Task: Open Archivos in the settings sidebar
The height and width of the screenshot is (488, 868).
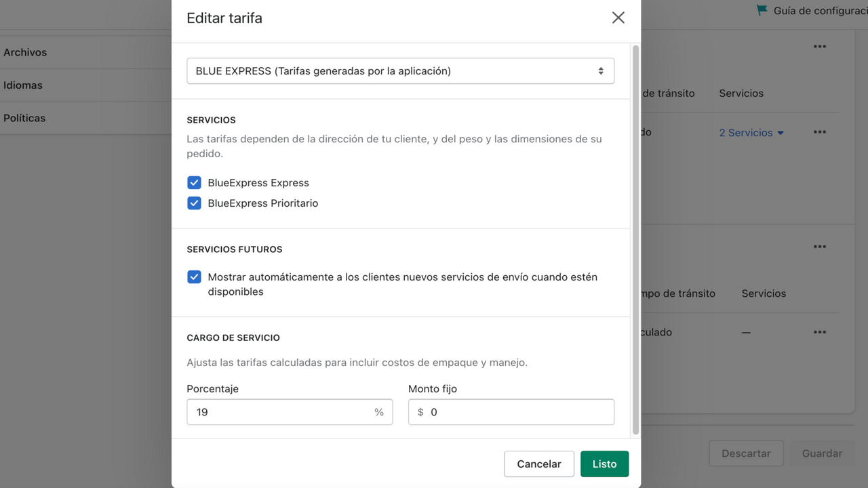Action: click(25, 52)
